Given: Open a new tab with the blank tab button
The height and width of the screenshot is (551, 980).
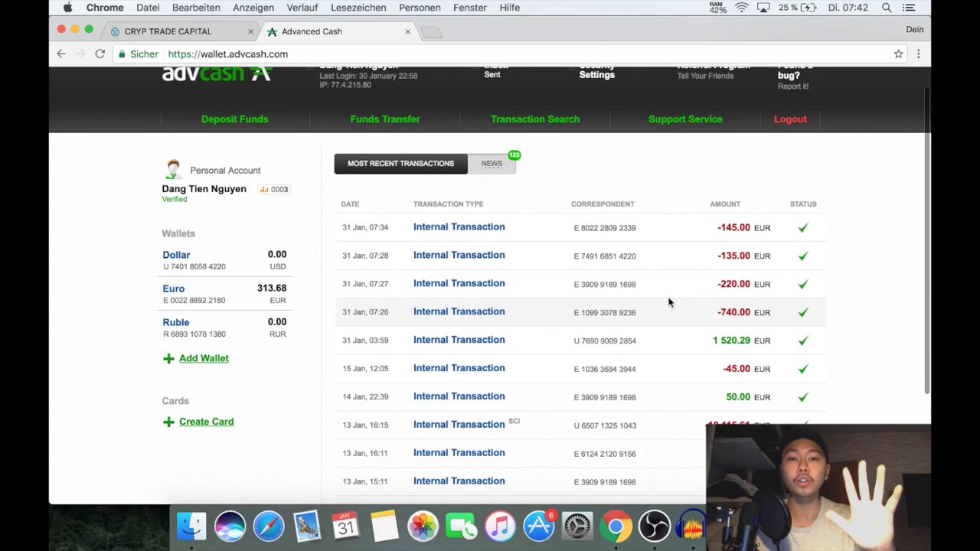Looking at the screenshot, I should tap(431, 31).
